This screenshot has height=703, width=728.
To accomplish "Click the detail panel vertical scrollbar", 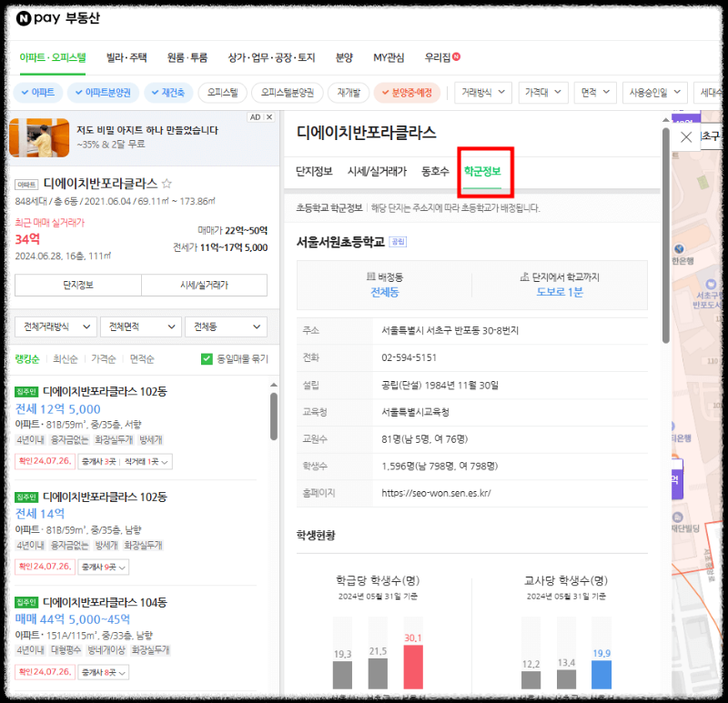I will 666,236.
